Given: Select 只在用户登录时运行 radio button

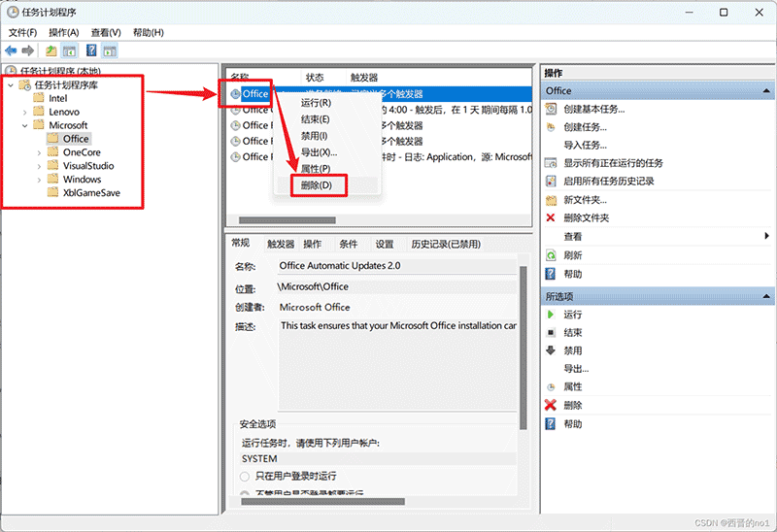Looking at the screenshot, I should [245, 477].
